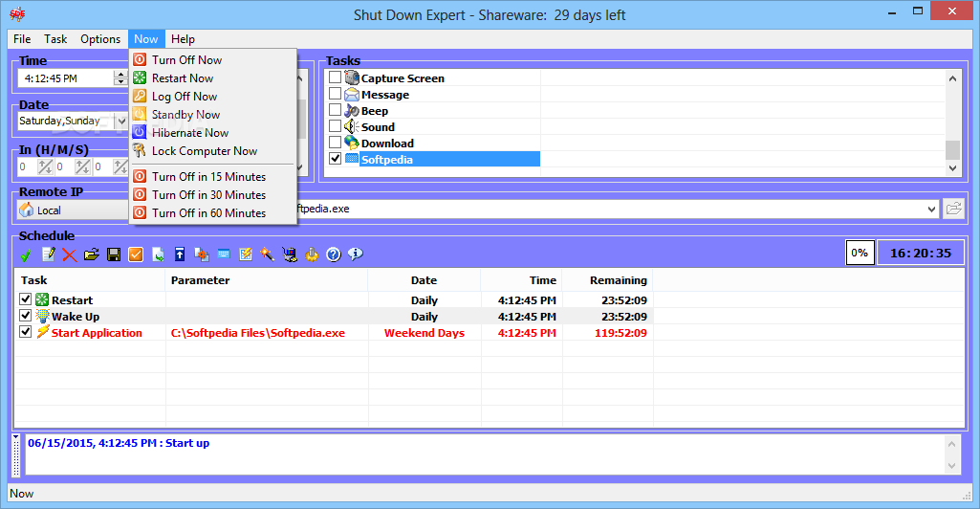980x509 pixels.
Task: Enable the Download task checkbox
Action: coord(335,142)
